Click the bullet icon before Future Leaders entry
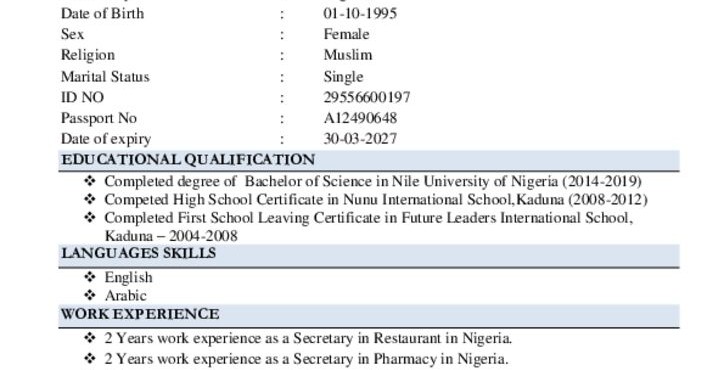Screen dimensions: 724x370 tap(90, 217)
